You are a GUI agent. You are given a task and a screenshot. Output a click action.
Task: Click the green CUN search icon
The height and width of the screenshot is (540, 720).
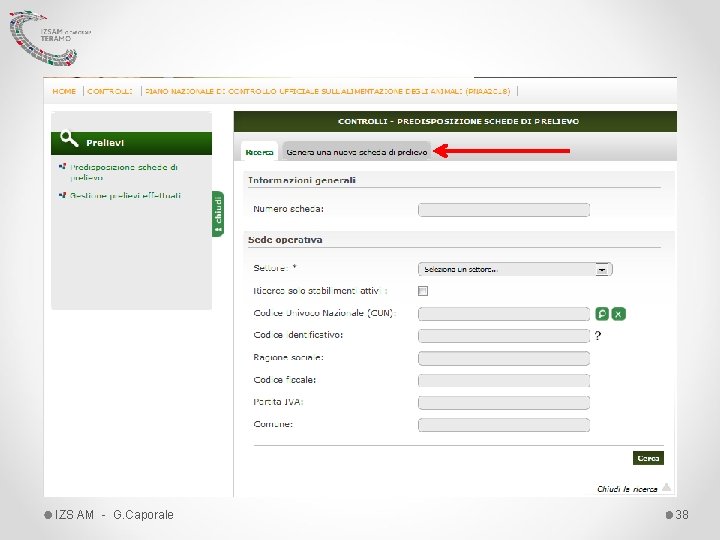tap(602, 314)
